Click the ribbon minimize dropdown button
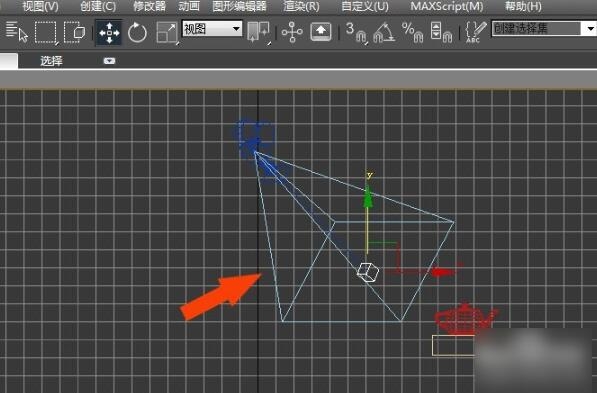Screen dimensions: 597x393 pos(109,61)
